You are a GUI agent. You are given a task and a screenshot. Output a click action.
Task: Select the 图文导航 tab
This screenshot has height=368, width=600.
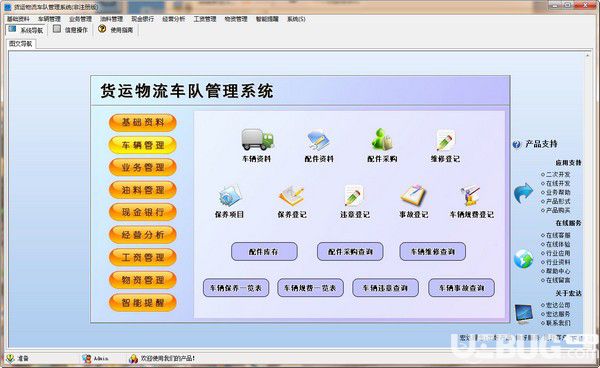coord(21,44)
